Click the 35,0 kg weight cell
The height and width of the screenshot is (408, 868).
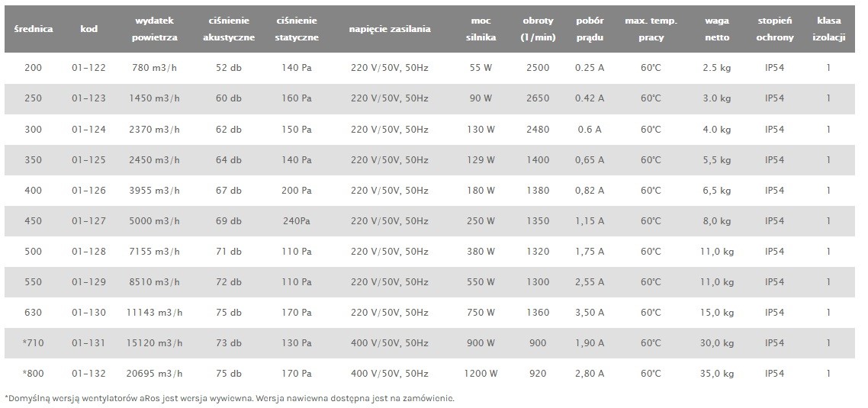click(x=717, y=374)
